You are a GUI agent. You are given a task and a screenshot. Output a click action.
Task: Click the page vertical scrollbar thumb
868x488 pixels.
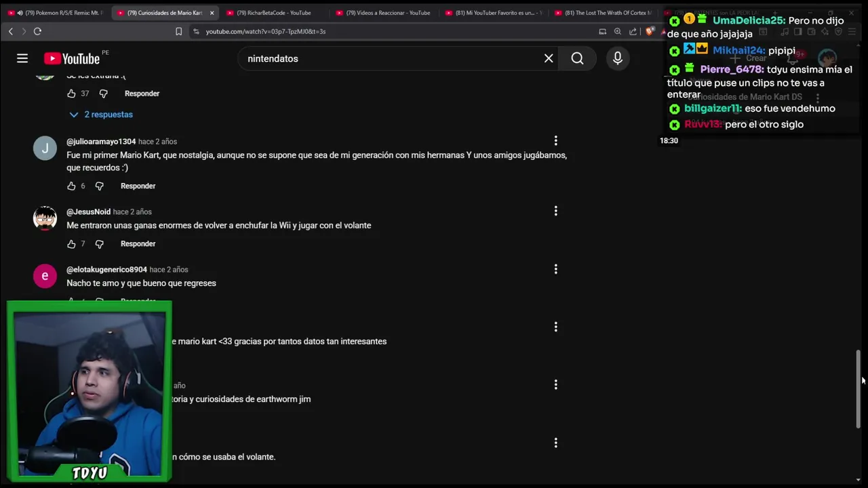pos(859,389)
